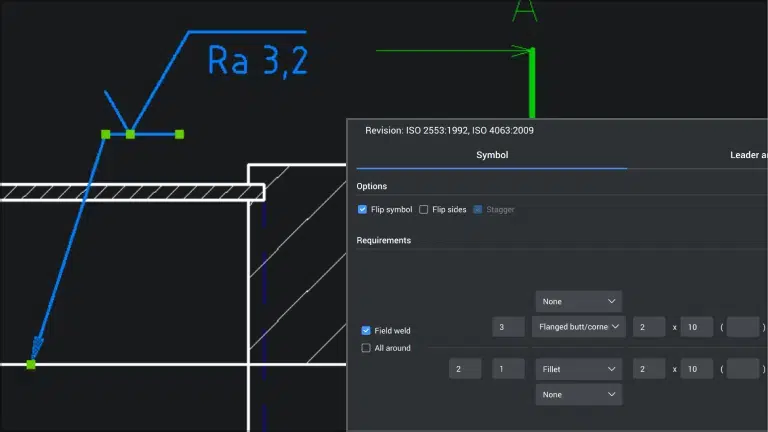This screenshot has height=432, width=768.
Task: Open the None dropdown above Flanged butt/corner
Action: 578,301
